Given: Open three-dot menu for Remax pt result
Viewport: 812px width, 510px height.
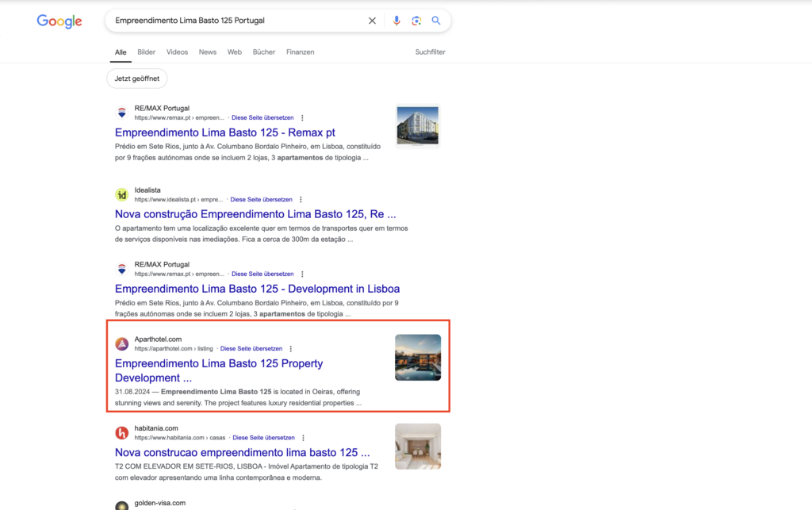Looking at the screenshot, I should [x=302, y=118].
